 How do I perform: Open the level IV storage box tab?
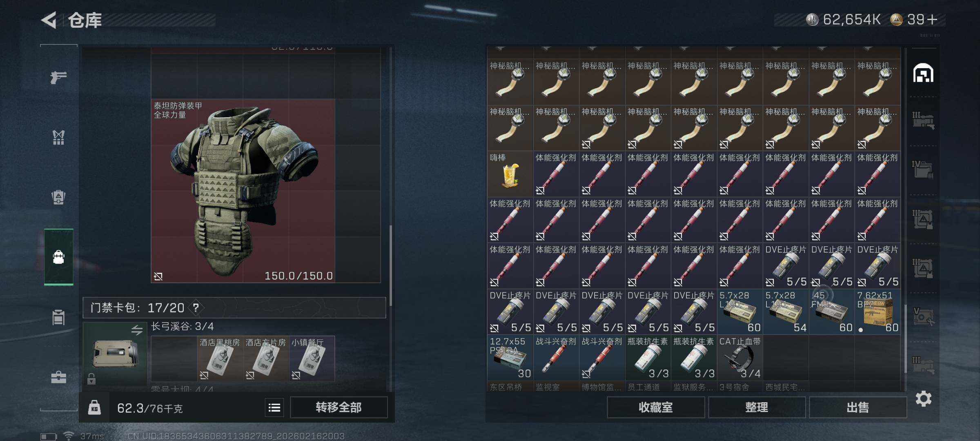(923, 169)
